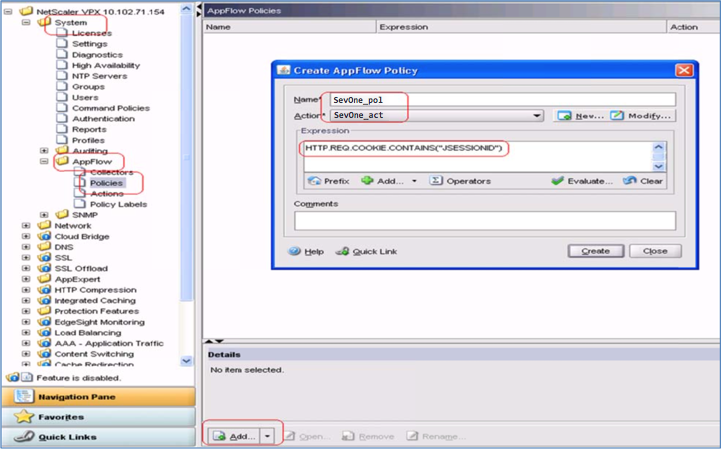Click the Create button

[x=596, y=251]
